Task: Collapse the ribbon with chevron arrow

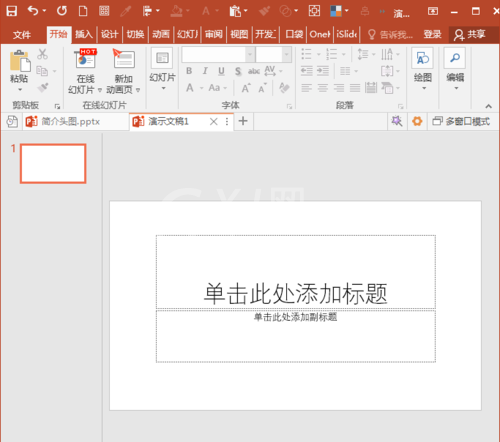Action: coord(488,106)
